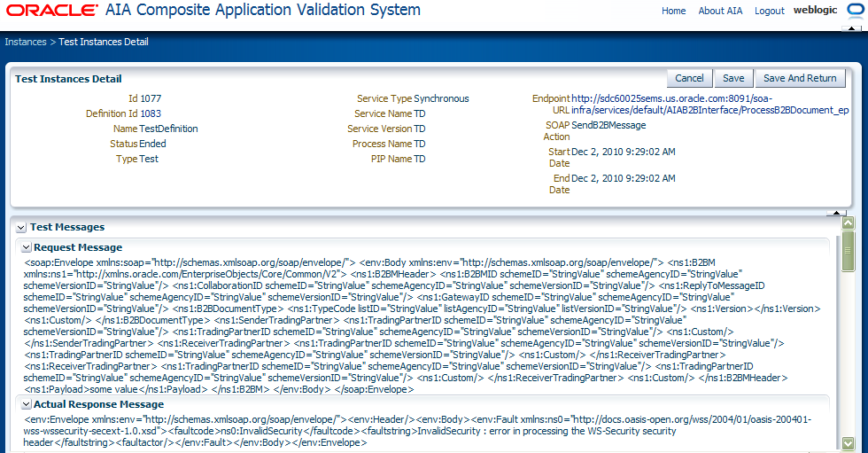Collapse the Actual Response Message section
Viewport: 868px width, 453px height.
pos(26,405)
